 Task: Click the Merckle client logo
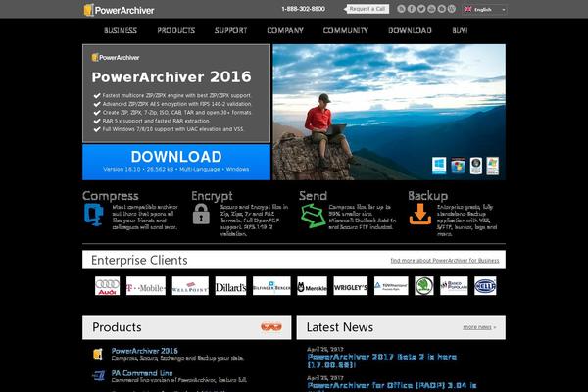click(x=312, y=286)
